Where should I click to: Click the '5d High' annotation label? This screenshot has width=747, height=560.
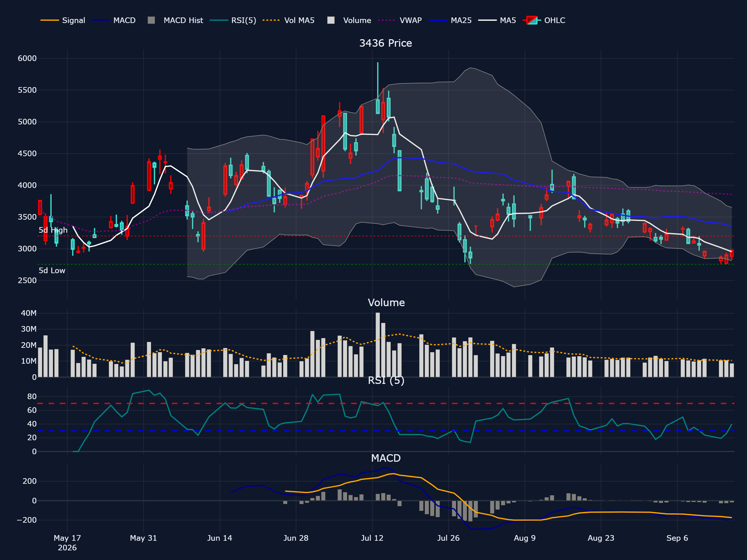click(x=53, y=230)
